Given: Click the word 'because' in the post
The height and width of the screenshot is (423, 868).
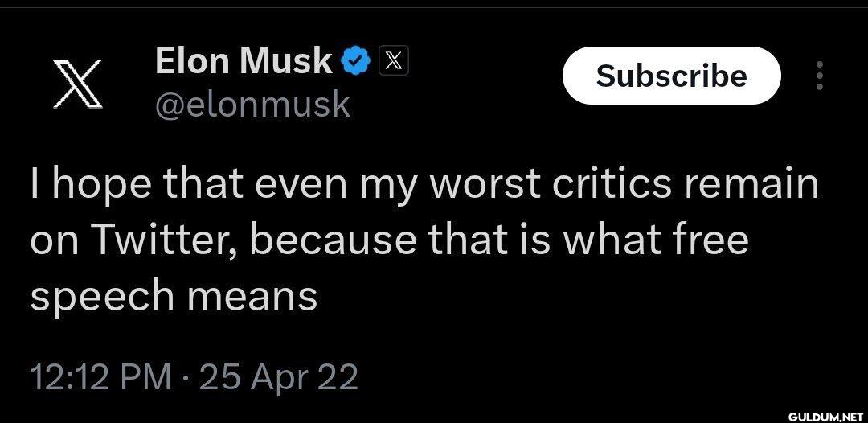Looking at the screenshot, I should click(x=333, y=240).
